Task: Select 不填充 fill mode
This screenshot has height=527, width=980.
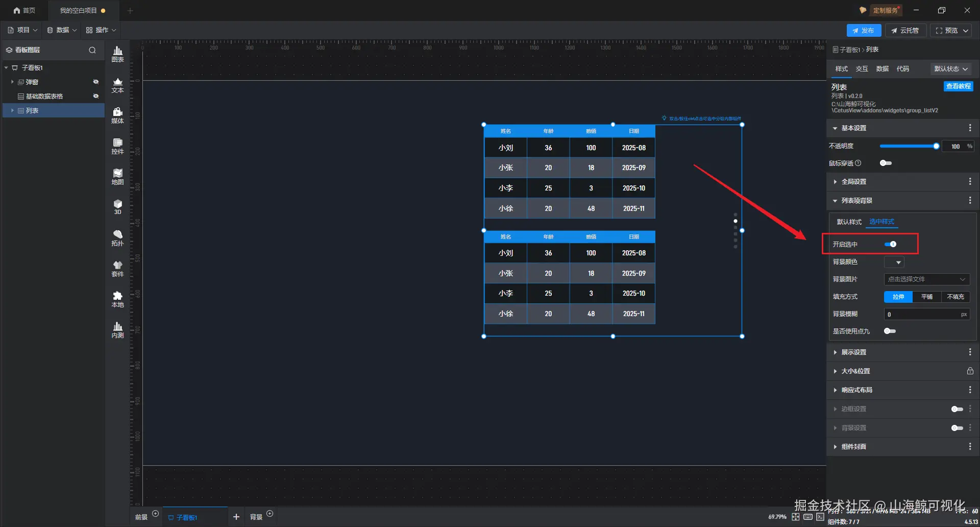Action: (955, 297)
